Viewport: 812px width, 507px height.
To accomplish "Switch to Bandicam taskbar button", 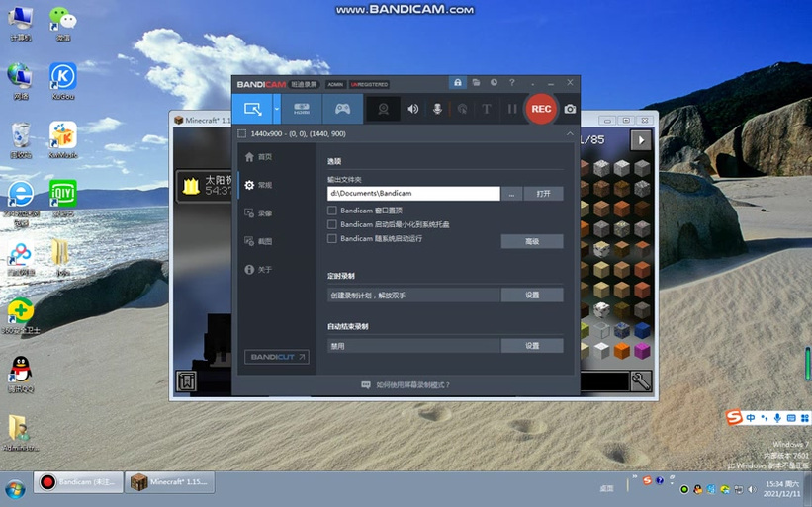I will (x=79, y=482).
